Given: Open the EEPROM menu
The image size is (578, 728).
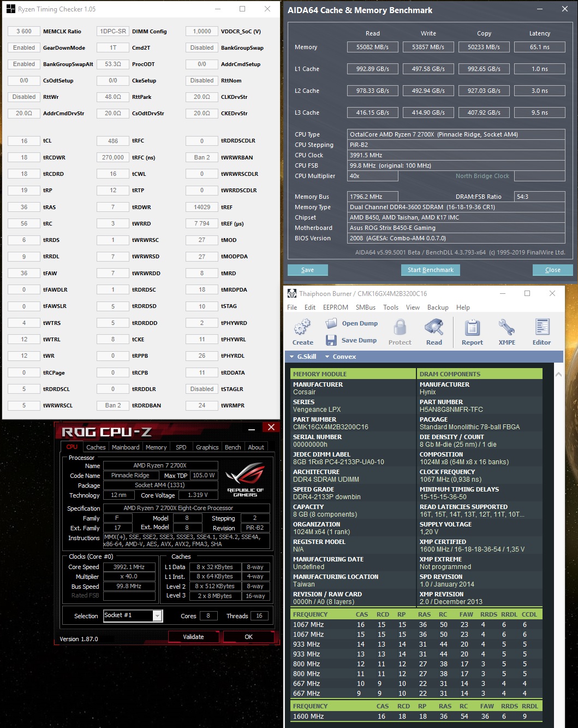Looking at the screenshot, I should 336,307.
